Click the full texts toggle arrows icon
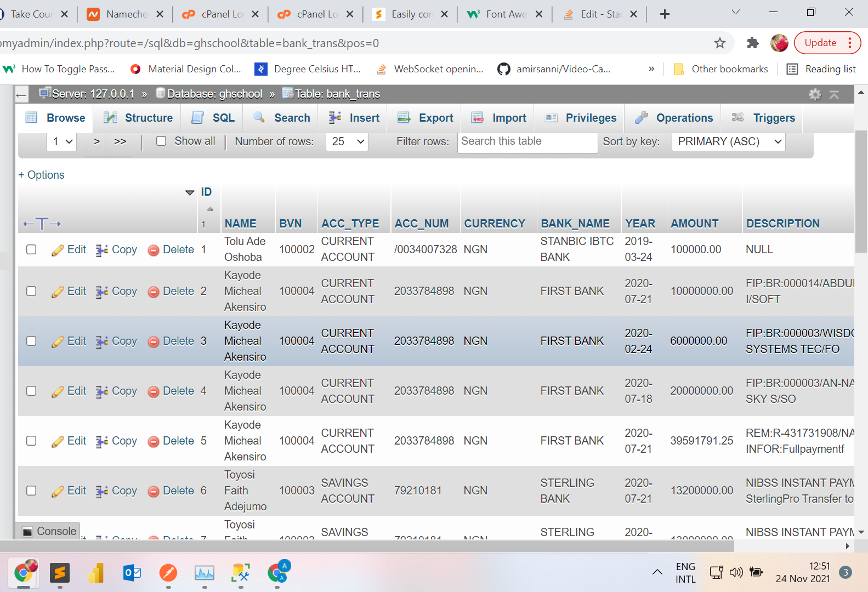The width and height of the screenshot is (868, 592). click(42, 224)
